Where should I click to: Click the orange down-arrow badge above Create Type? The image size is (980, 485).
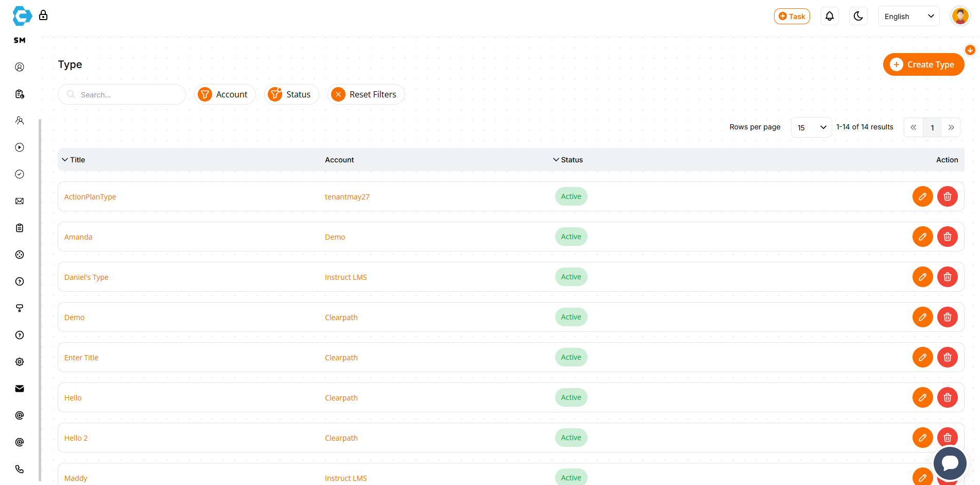click(970, 50)
